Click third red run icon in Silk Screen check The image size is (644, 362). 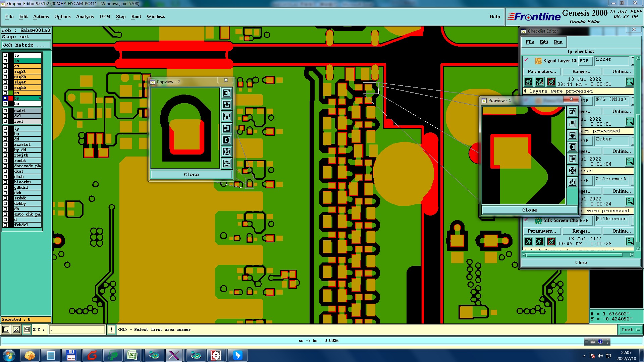(551, 241)
